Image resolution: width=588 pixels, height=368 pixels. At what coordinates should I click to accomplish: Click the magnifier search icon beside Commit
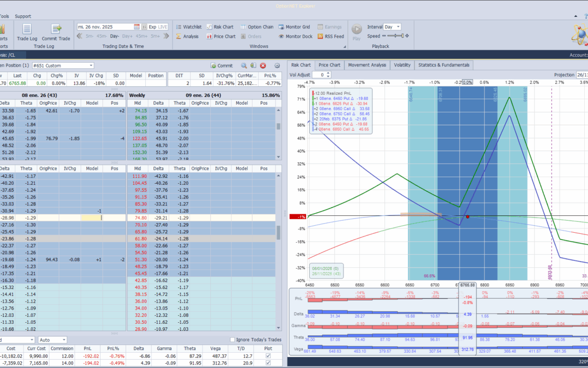pyautogui.click(x=244, y=65)
